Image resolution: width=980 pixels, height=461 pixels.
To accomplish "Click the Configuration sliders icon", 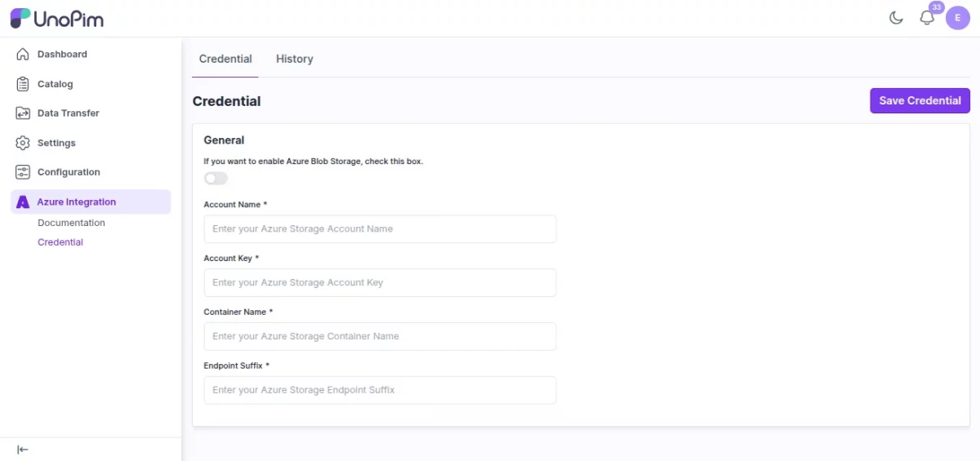I will [x=23, y=172].
